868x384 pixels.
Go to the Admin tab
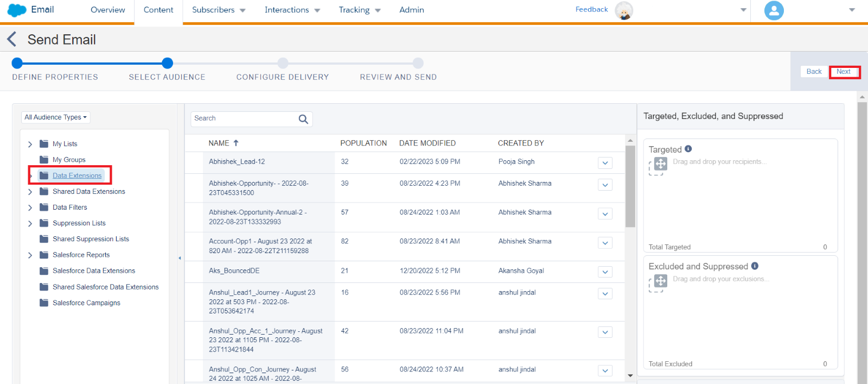click(x=412, y=10)
